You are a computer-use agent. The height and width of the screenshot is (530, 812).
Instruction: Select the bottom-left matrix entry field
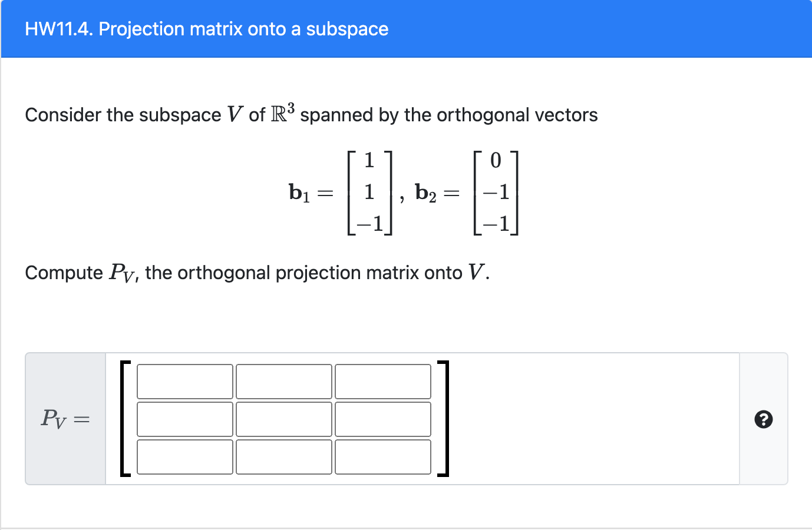pyautogui.click(x=184, y=456)
